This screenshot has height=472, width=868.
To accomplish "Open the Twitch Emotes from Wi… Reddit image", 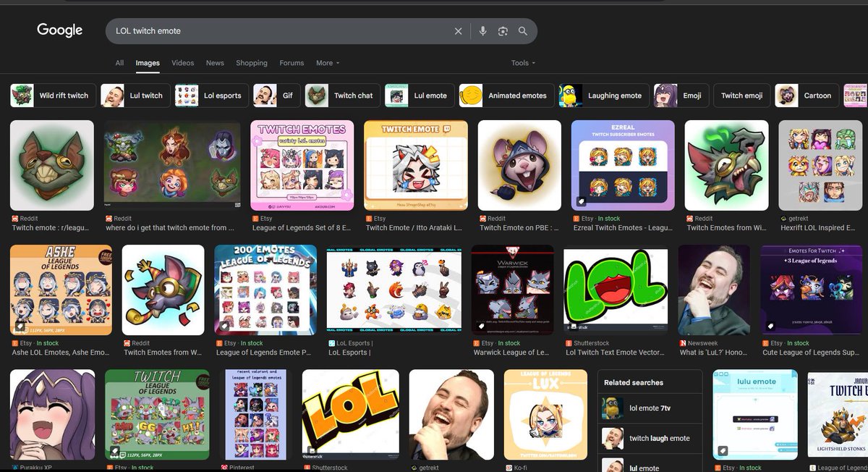I will click(727, 165).
